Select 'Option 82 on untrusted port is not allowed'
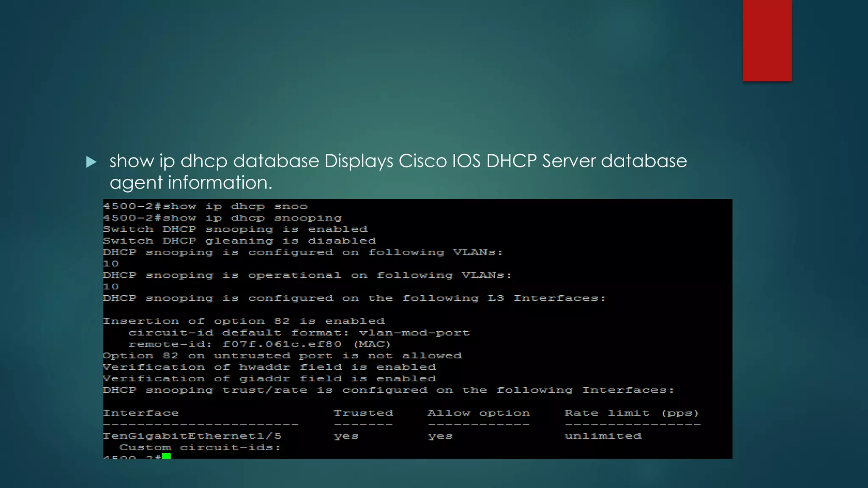The image size is (868, 488). (x=283, y=356)
